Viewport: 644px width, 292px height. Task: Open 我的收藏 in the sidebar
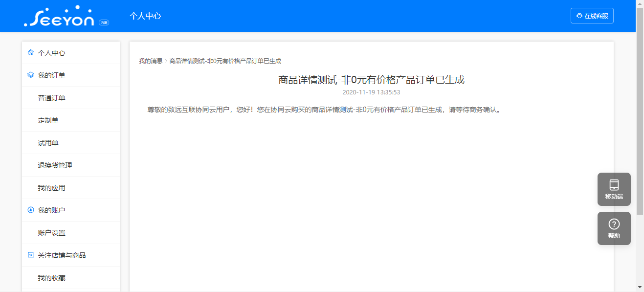[71, 278]
